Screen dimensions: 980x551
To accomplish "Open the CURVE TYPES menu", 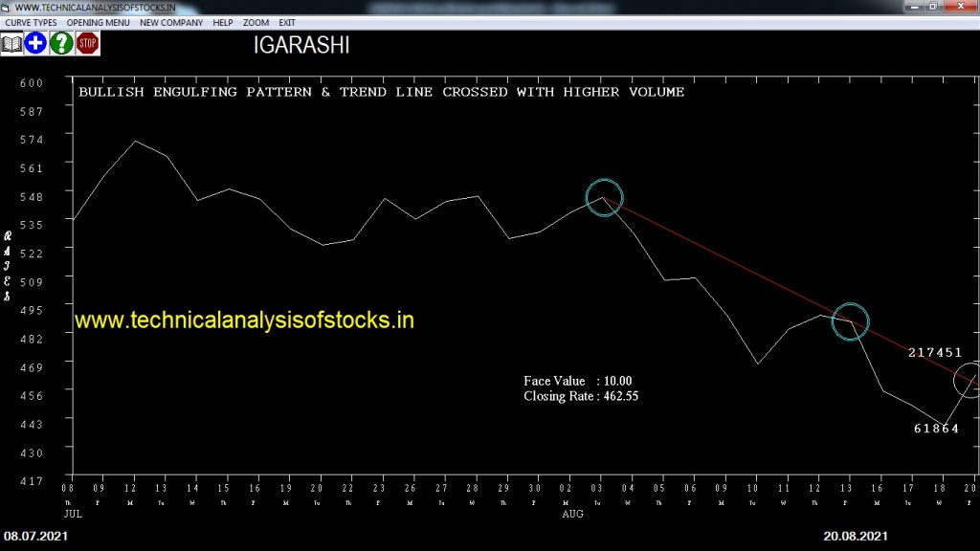I will click(x=31, y=22).
